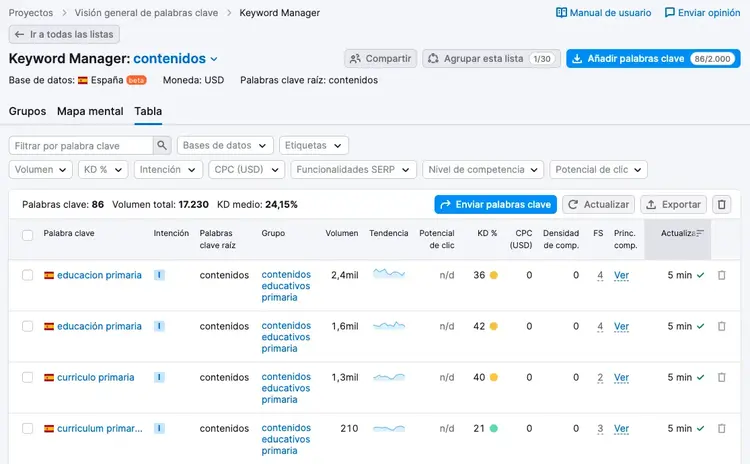
Task: Open Visión general de palabras clave breadcrumb
Action: pos(146,13)
